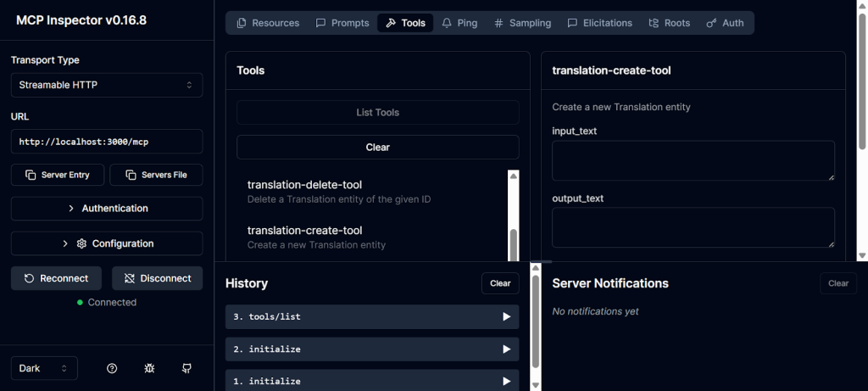Screen dimensions: 868x391
Task: Open the GitHub repository icon
Action: (x=186, y=368)
